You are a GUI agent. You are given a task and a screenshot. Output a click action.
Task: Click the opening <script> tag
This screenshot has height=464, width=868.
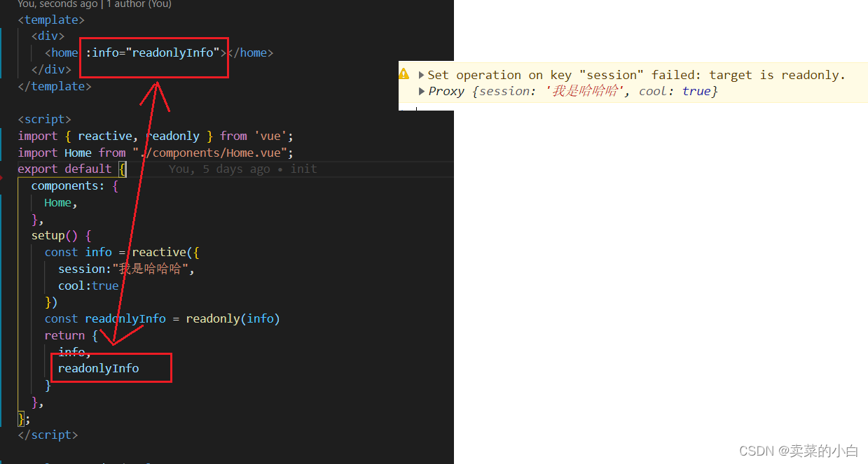pos(44,119)
